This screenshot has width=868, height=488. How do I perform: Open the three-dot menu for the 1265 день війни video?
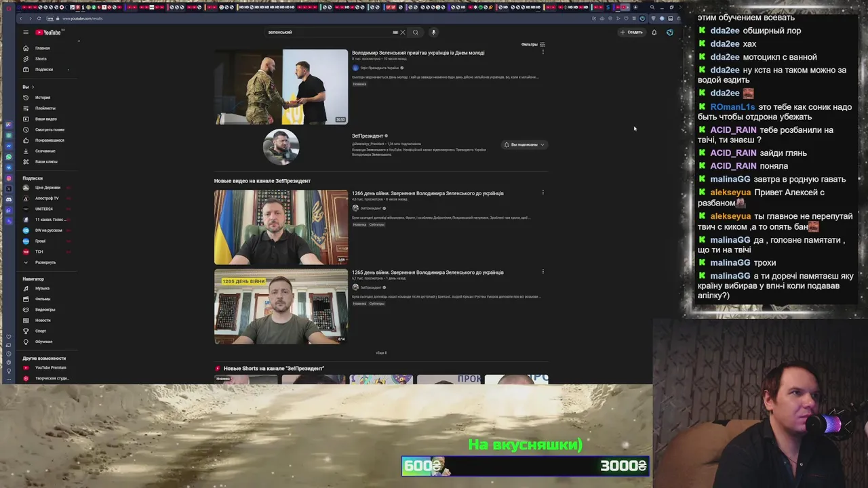pyautogui.click(x=543, y=272)
